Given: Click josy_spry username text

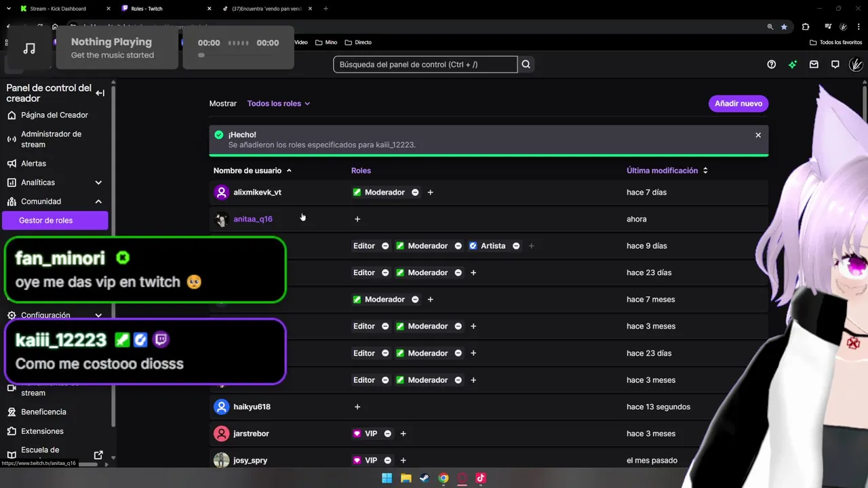Looking at the screenshot, I should coord(250,460).
